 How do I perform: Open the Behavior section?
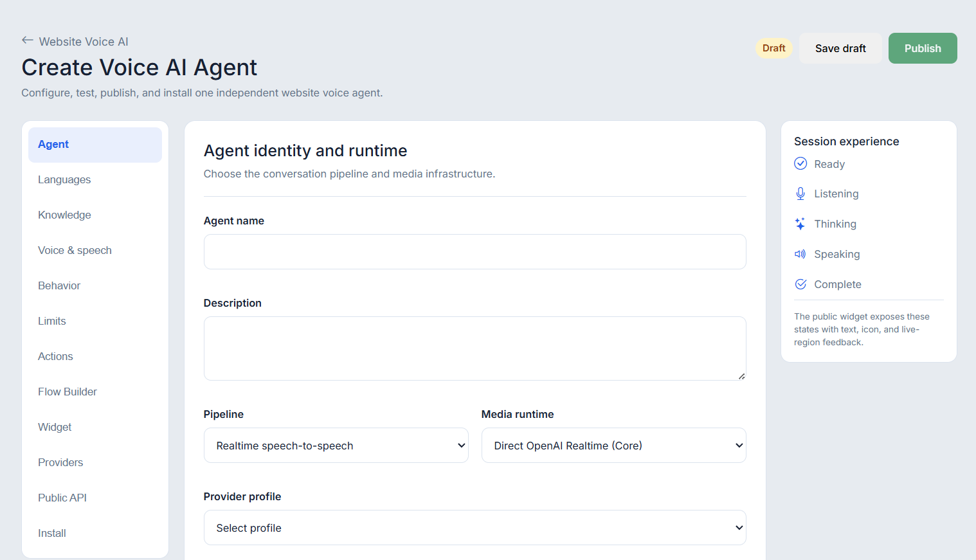click(x=95, y=286)
